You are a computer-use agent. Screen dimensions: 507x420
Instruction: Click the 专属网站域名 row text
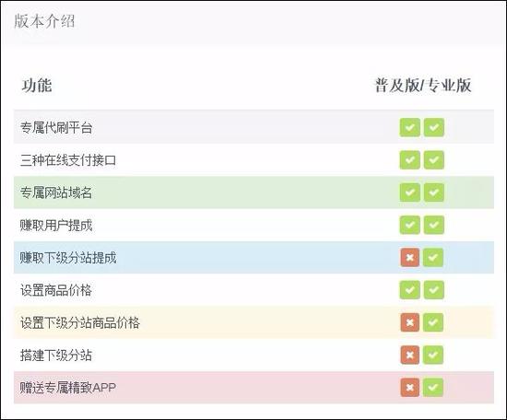(x=56, y=192)
